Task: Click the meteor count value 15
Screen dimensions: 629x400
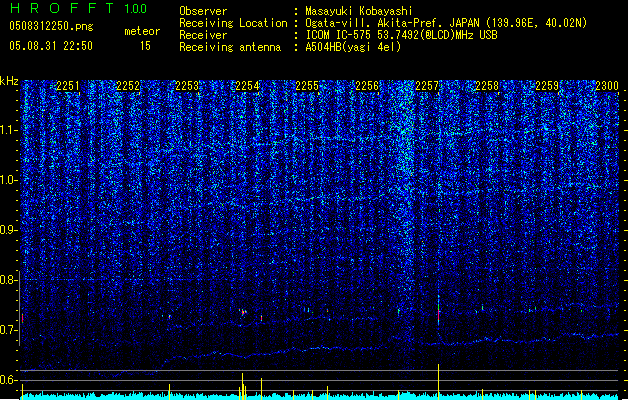Action: point(145,46)
